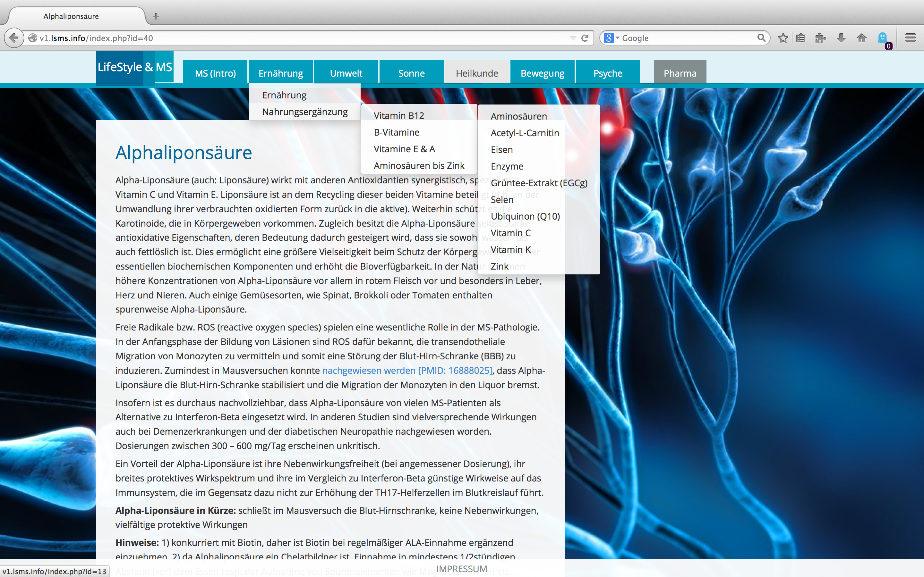The height and width of the screenshot is (577, 924).
Task: Open the Ernährung navigation dropdown
Action: [x=281, y=73]
